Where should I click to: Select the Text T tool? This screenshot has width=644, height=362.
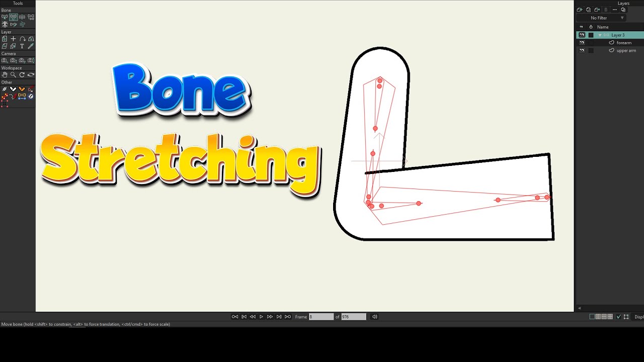[22, 46]
